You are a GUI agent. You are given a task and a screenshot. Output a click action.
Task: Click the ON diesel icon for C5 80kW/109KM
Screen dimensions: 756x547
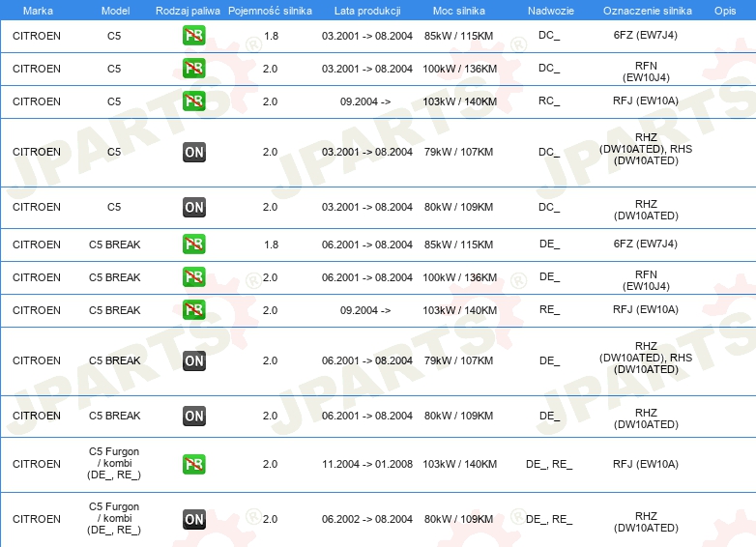pyautogui.click(x=193, y=207)
